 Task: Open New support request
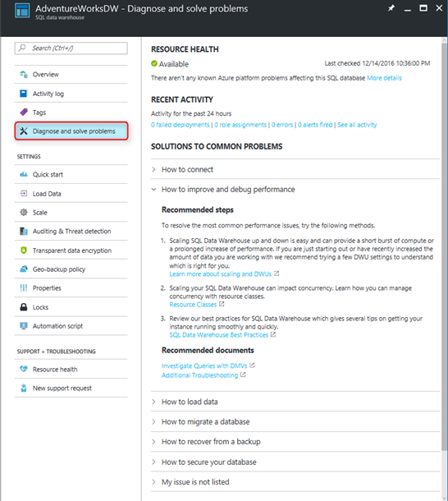click(71, 388)
